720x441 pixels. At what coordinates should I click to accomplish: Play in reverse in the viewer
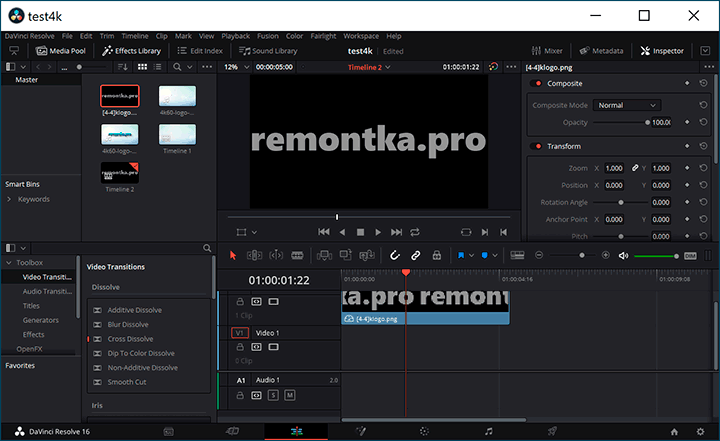[x=342, y=232]
